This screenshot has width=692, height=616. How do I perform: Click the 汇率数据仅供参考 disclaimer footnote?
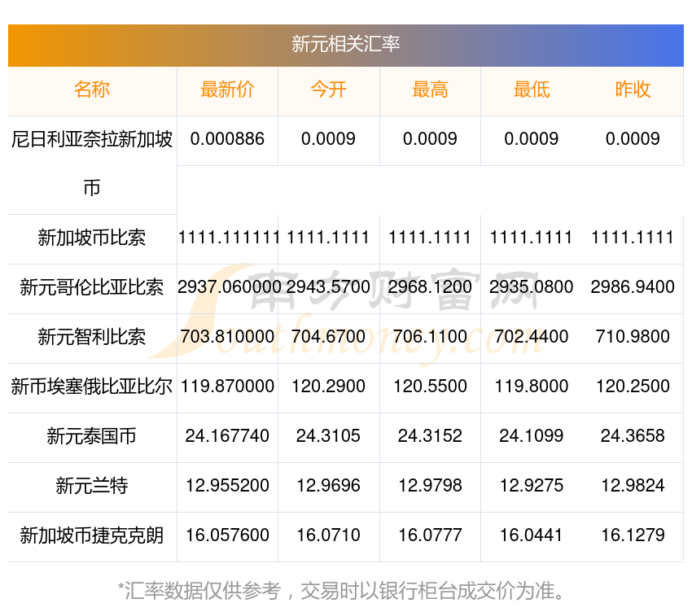(x=345, y=590)
